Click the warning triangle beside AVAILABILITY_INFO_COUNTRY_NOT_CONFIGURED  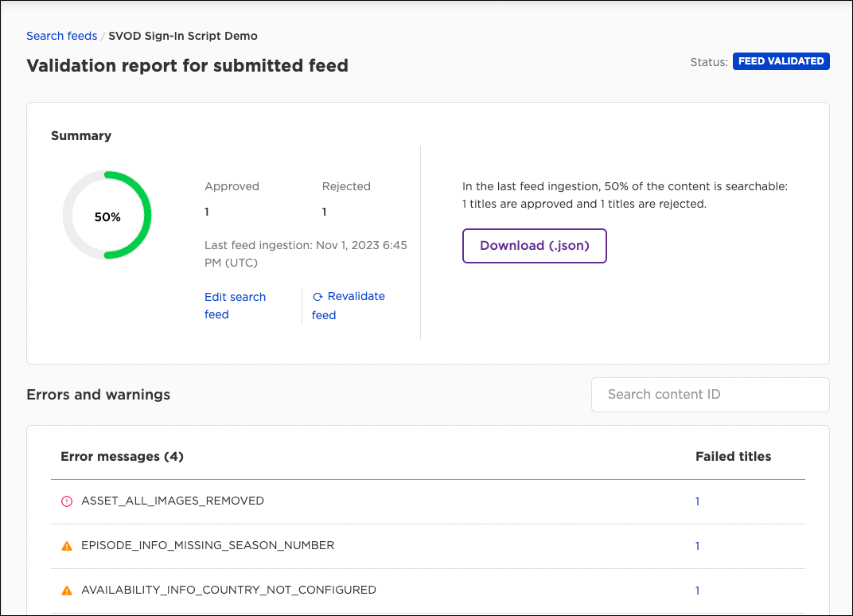coord(67,590)
